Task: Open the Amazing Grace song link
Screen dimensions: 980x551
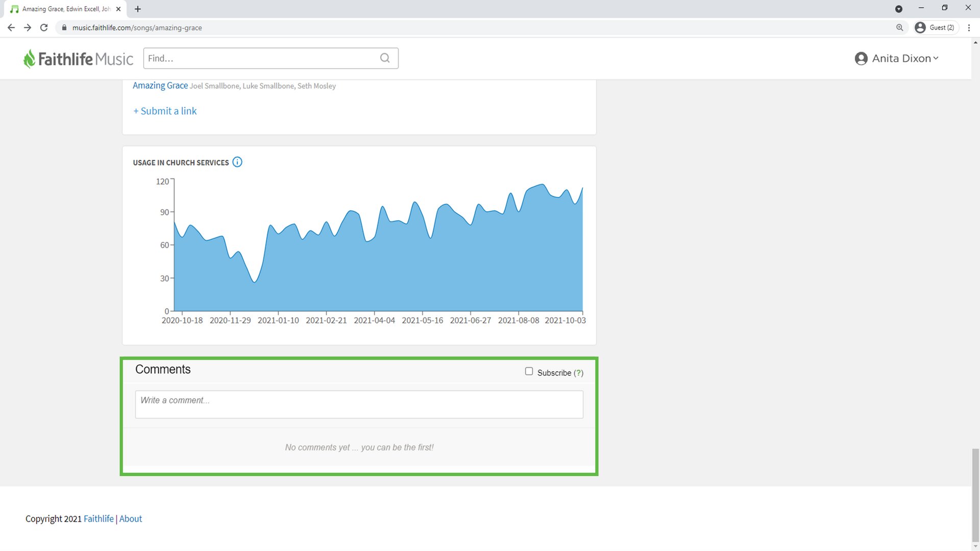Action: [x=160, y=86]
